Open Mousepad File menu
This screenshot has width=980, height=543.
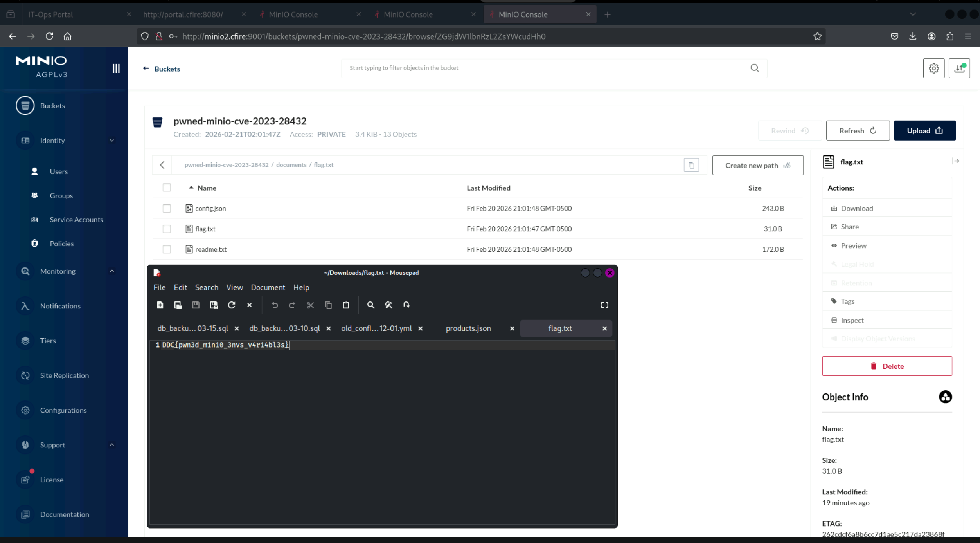[x=159, y=287]
